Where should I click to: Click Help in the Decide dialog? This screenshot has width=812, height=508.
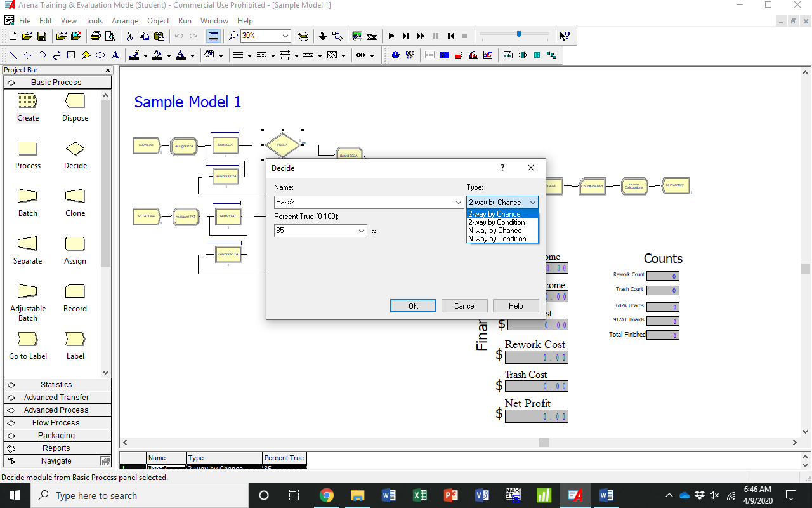[516, 305]
